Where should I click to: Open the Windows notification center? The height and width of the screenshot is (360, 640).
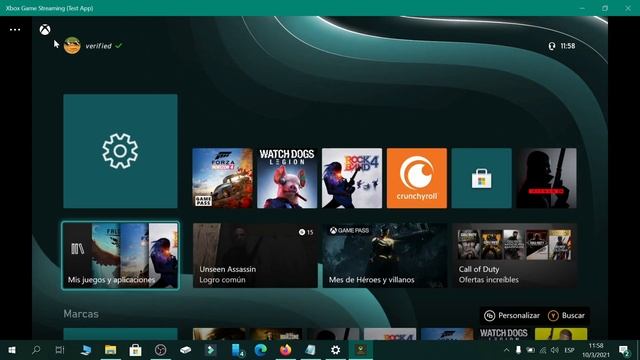624,351
